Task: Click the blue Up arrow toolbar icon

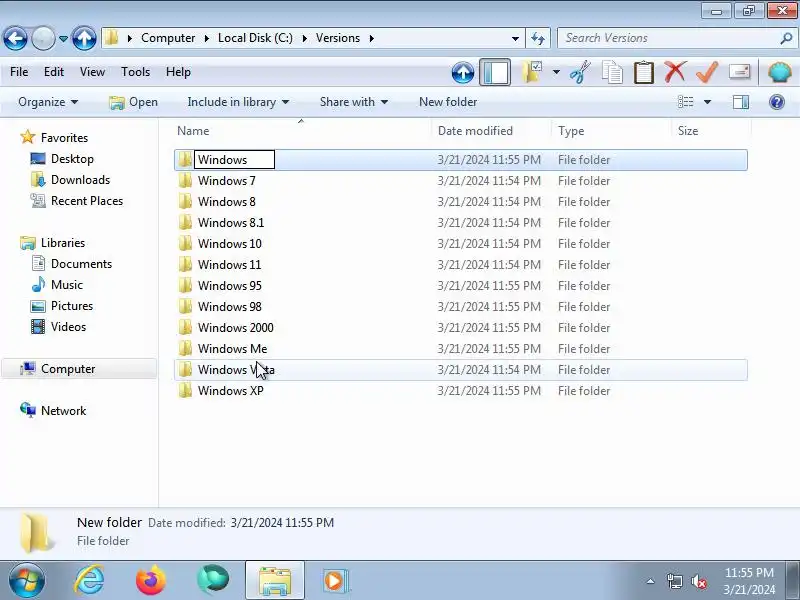Action: coord(463,72)
